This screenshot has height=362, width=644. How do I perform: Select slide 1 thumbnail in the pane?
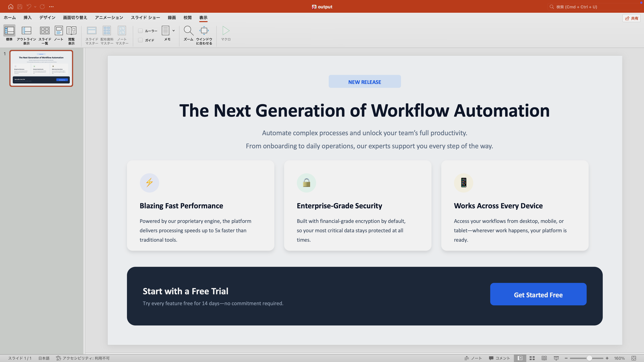coord(41,68)
